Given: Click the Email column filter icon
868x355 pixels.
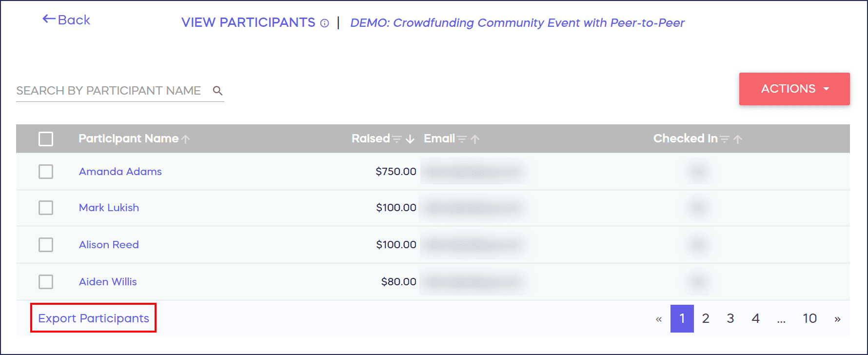Looking at the screenshot, I should pyautogui.click(x=462, y=139).
